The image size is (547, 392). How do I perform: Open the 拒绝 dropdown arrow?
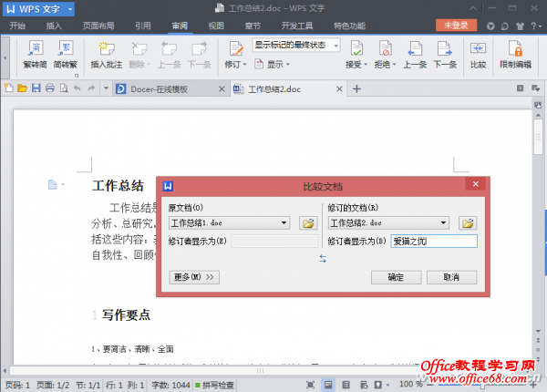395,65
